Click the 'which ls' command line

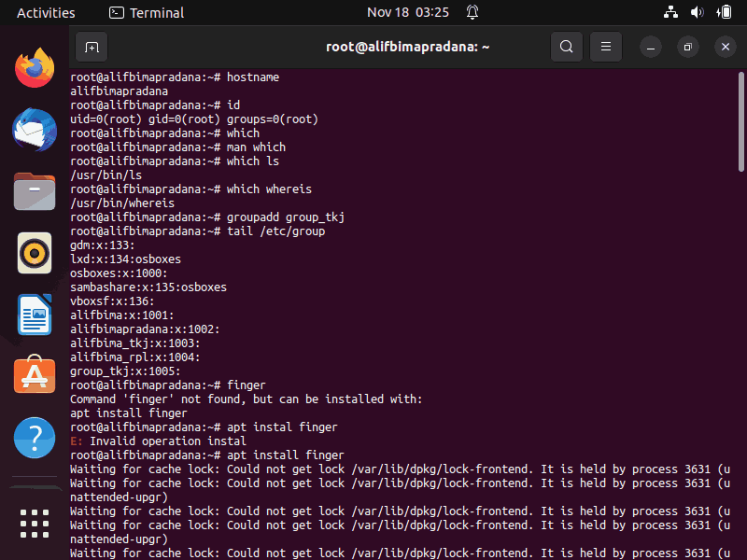[x=175, y=161]
